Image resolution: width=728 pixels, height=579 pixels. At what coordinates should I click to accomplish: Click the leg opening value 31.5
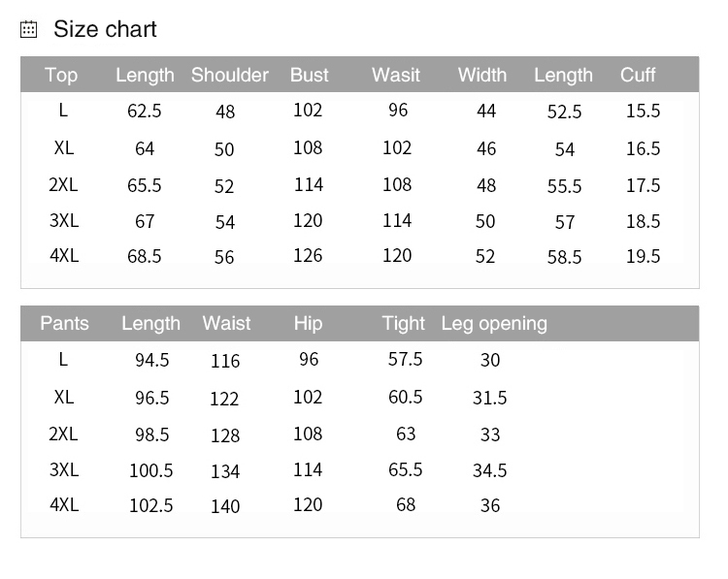coord(490,399)
